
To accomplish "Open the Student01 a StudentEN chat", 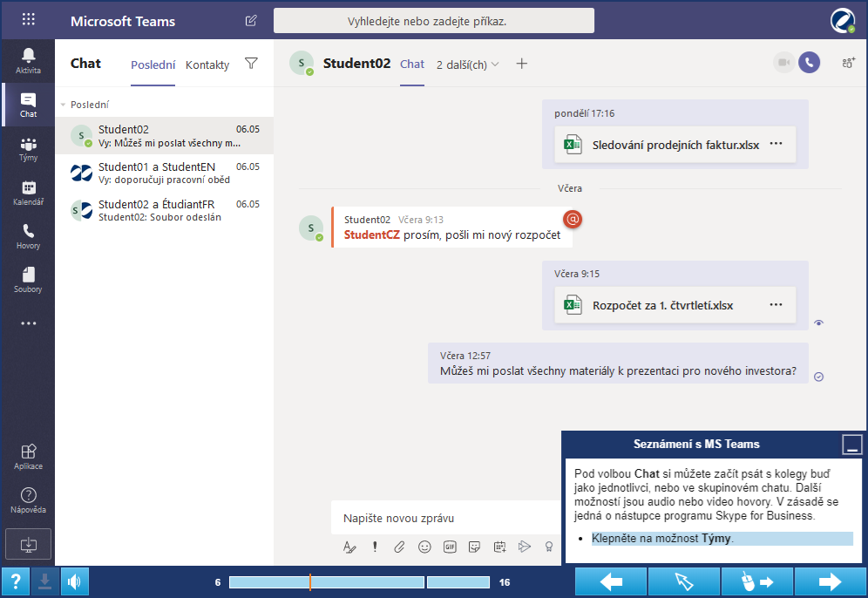I will point(165,173).
